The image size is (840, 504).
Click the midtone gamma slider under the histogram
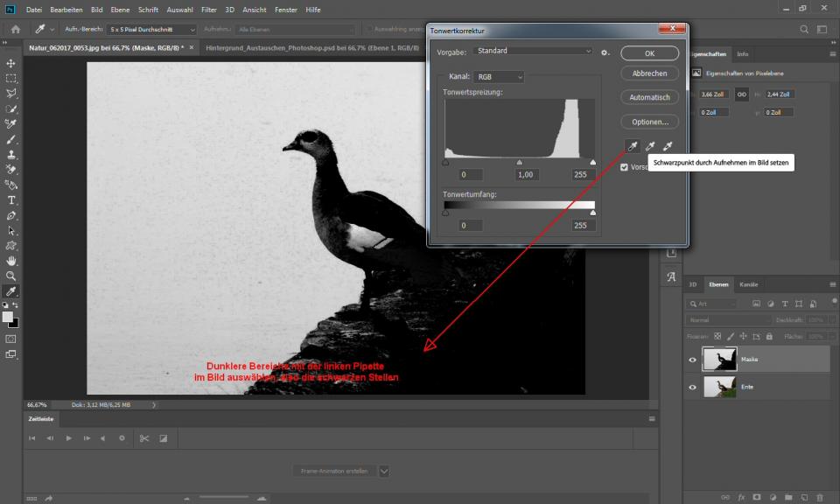tap(520, 162)
